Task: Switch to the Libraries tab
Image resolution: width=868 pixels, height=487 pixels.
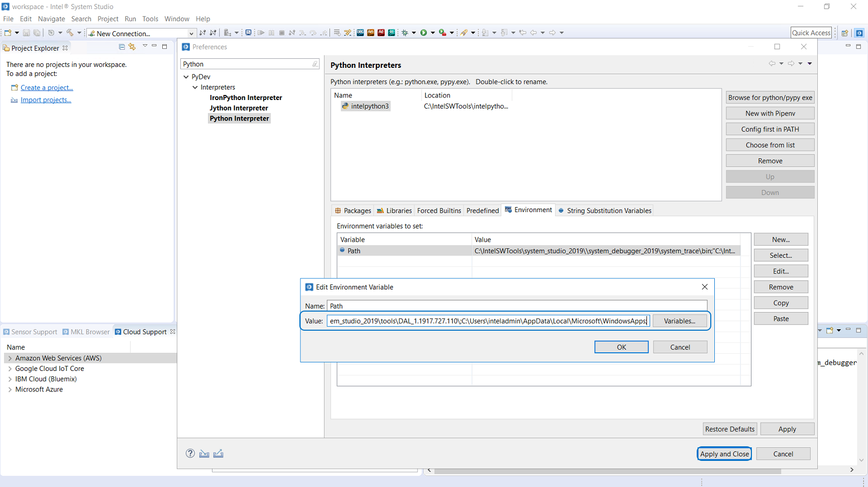Action: pyautogui.click(x=394, y=211)
